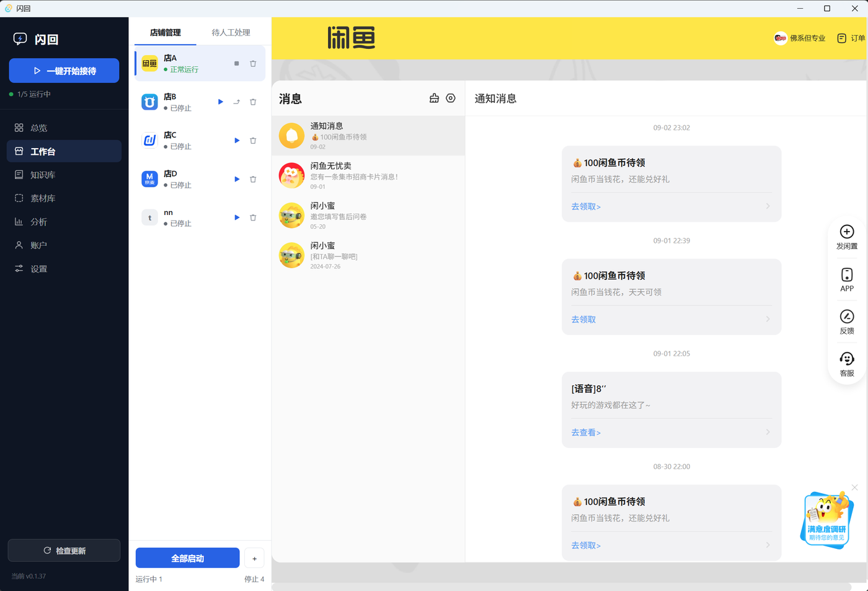
Task: Open 满意度调研 survey sticker
Action: pyautogui.click(x=826, y=520)
